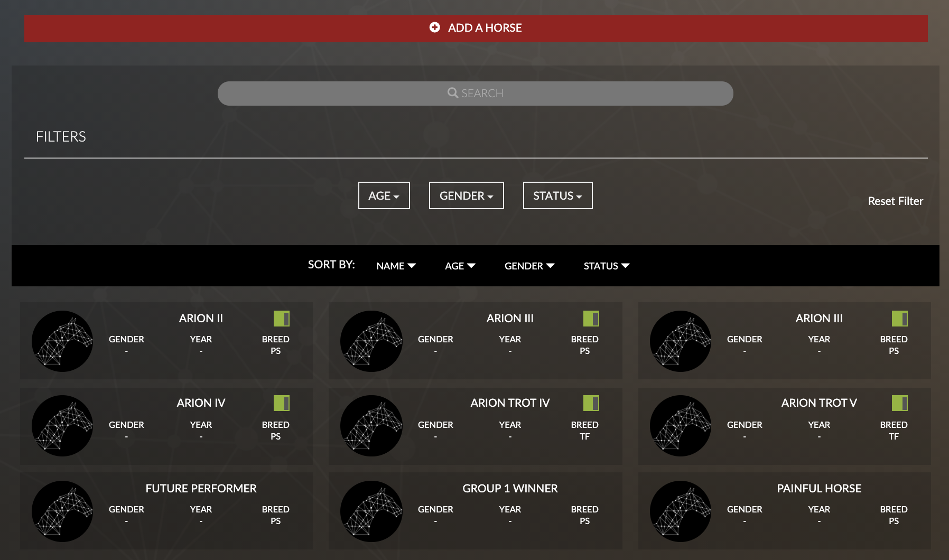Click the TF breed value on Arion Trot V

(x=894, y=436)
